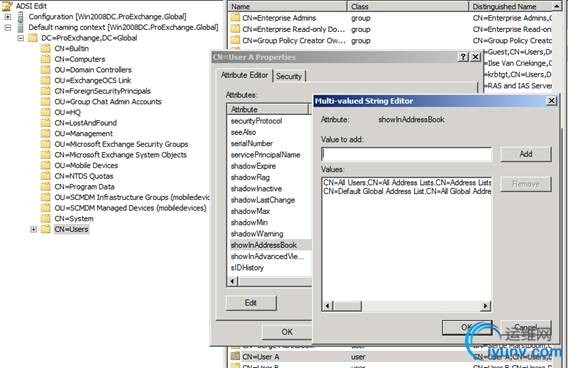Click the OU=ExchangeOCS Link folder icon
Viewport: 568px width, 368px height.
[46, 80]
